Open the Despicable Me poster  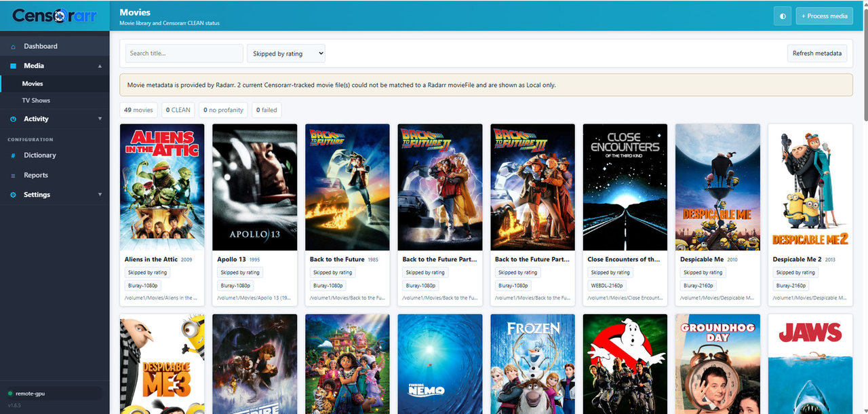[717, 187]
